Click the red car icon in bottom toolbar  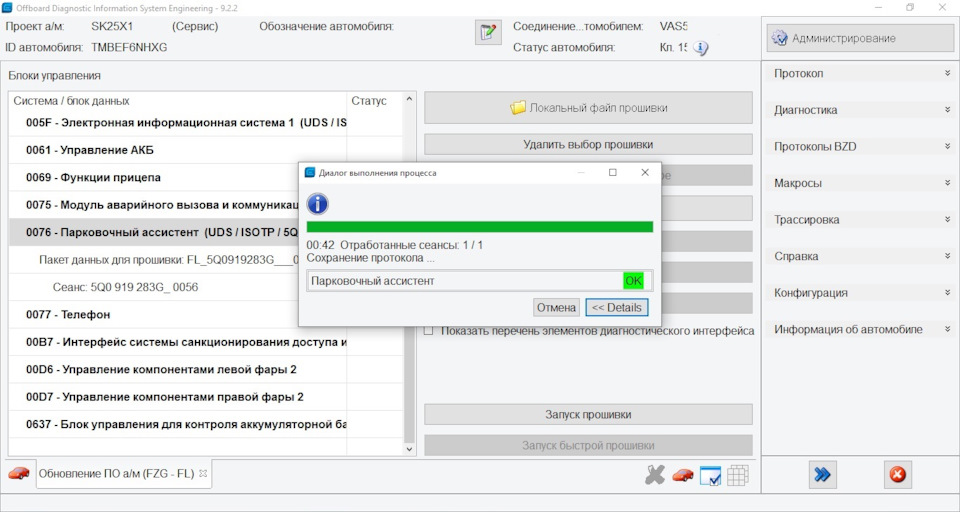pyautogui.click(x=683, y=475)
